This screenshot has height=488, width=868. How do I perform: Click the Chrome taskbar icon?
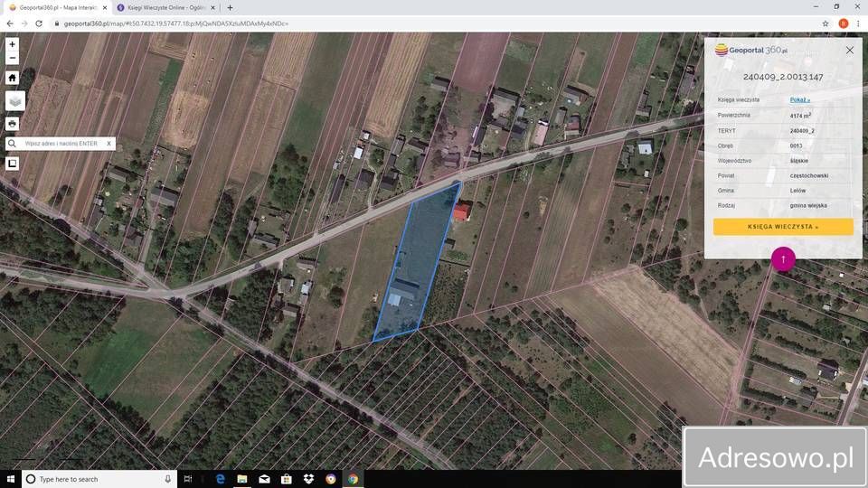353,479
